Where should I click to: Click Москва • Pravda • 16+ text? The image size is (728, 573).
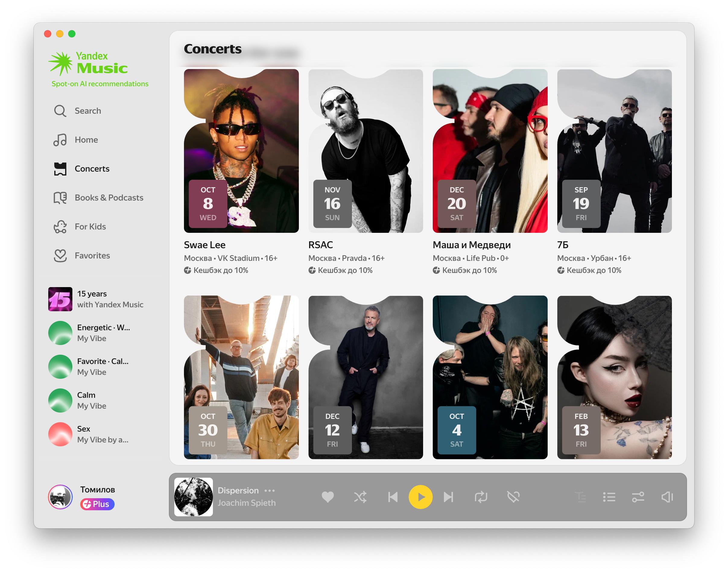346,258
